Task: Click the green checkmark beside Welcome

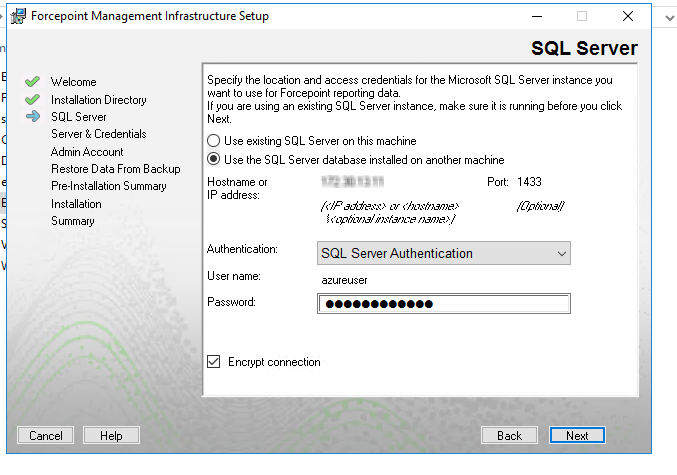Action: [x=32, y=81]
